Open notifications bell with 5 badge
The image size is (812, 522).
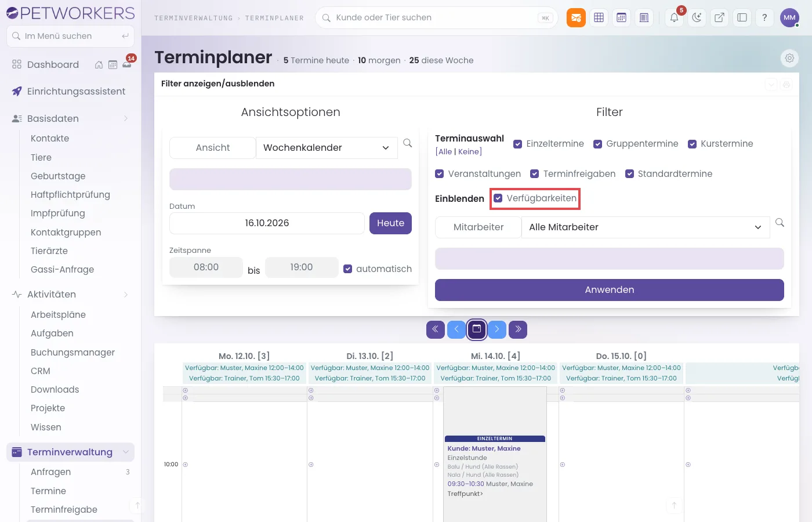pos(675,18)
